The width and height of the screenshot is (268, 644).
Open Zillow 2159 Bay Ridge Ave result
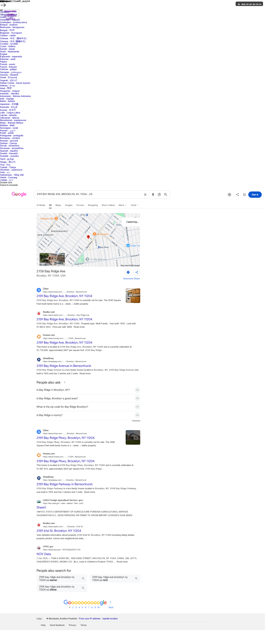[64, 296]
